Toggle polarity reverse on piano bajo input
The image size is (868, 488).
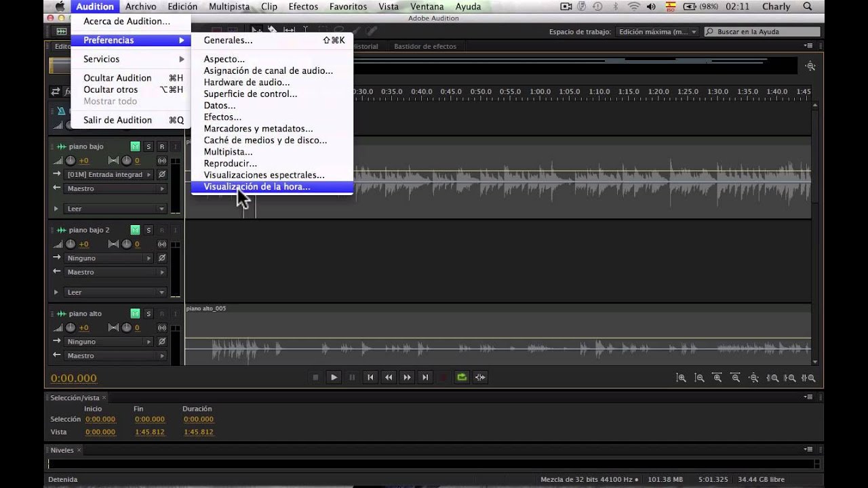[x=162, y=174]
